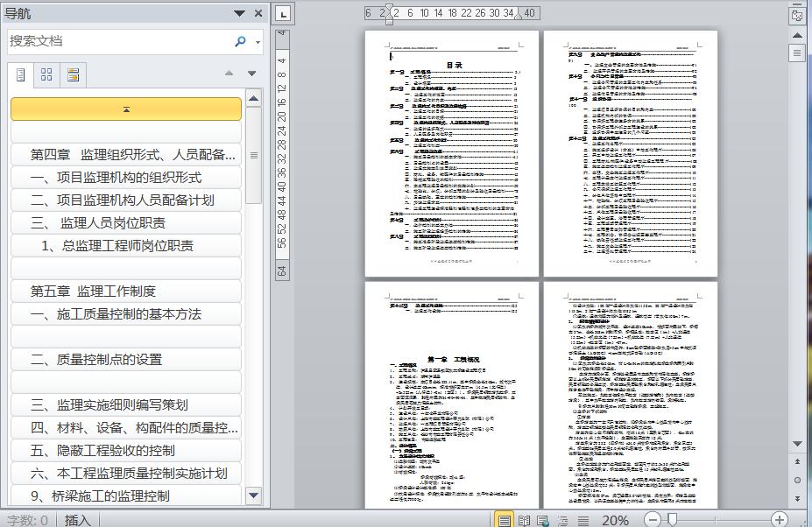Switch to Draft view in status bar
This screenshot has height=527, width=812.
[x=583, y=520]
